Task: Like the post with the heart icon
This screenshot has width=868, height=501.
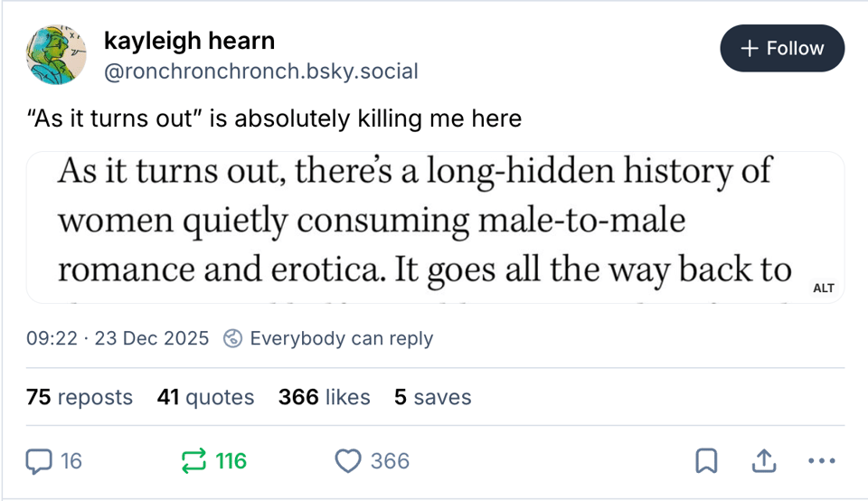Action: [x=348, y=461]
